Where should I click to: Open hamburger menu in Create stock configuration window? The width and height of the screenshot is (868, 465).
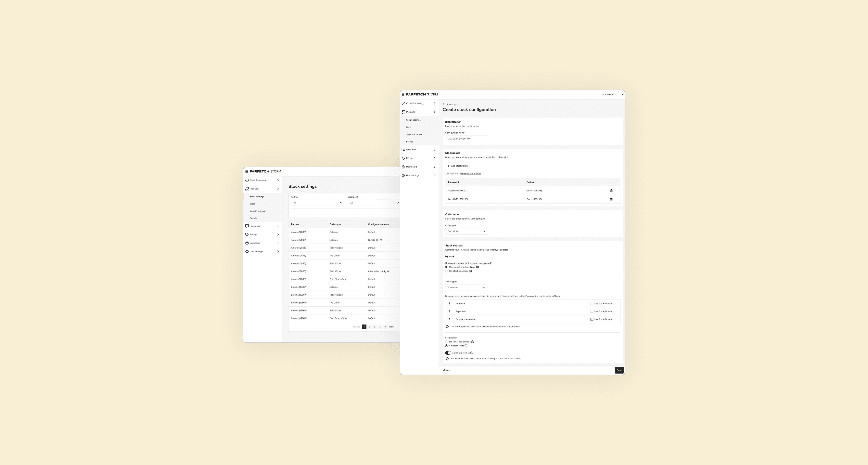tap(403, 94)
